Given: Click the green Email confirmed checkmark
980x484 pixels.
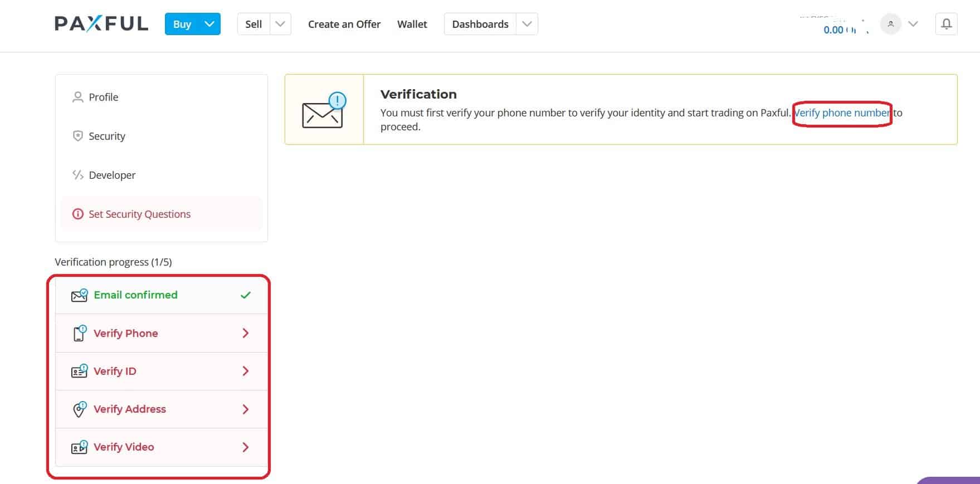Looking at the screenshot, I should [245, 295].
